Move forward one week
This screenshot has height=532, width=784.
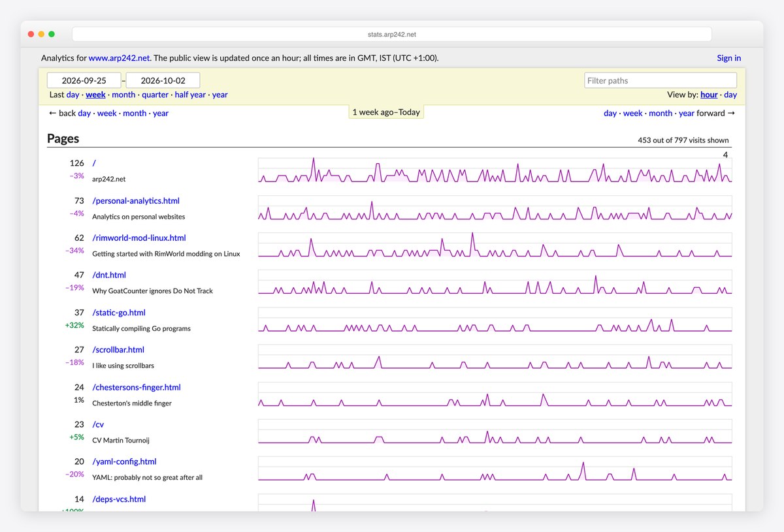click(x=632, y=113)
